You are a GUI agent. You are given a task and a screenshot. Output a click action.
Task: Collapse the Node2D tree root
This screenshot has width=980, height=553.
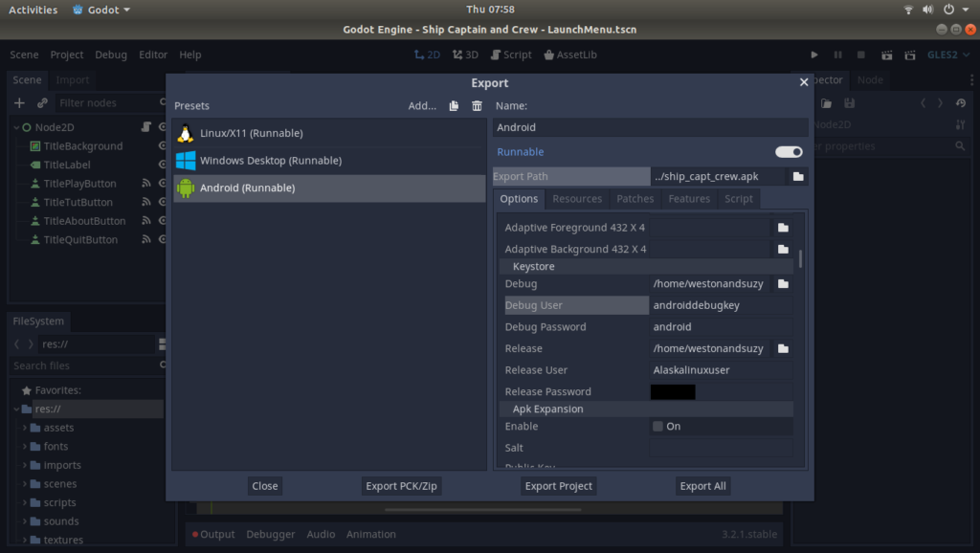(16, 127)
